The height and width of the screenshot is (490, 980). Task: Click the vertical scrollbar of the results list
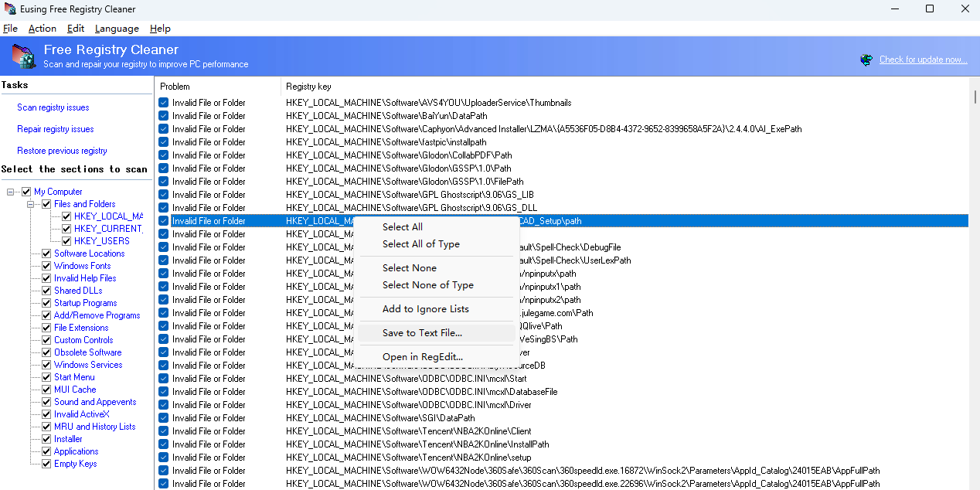[975, 97]
